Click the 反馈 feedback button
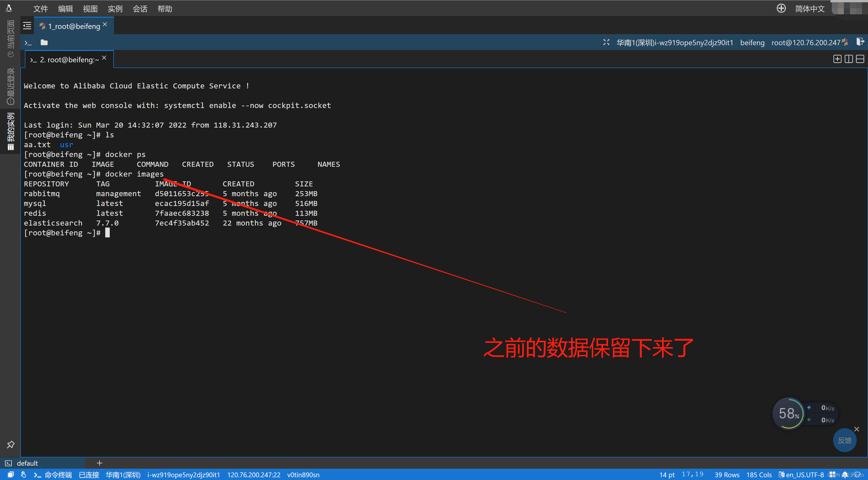 pyautogui.click(x=844, y=440)
